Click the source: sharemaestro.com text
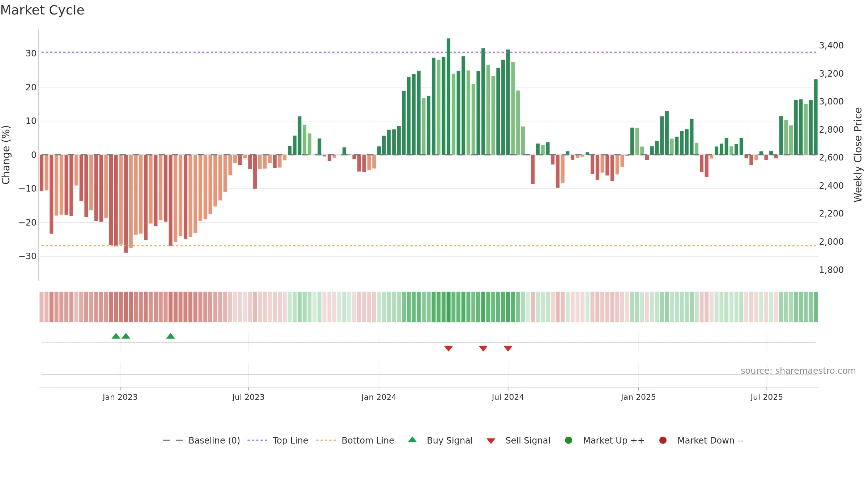 (798, 371)
